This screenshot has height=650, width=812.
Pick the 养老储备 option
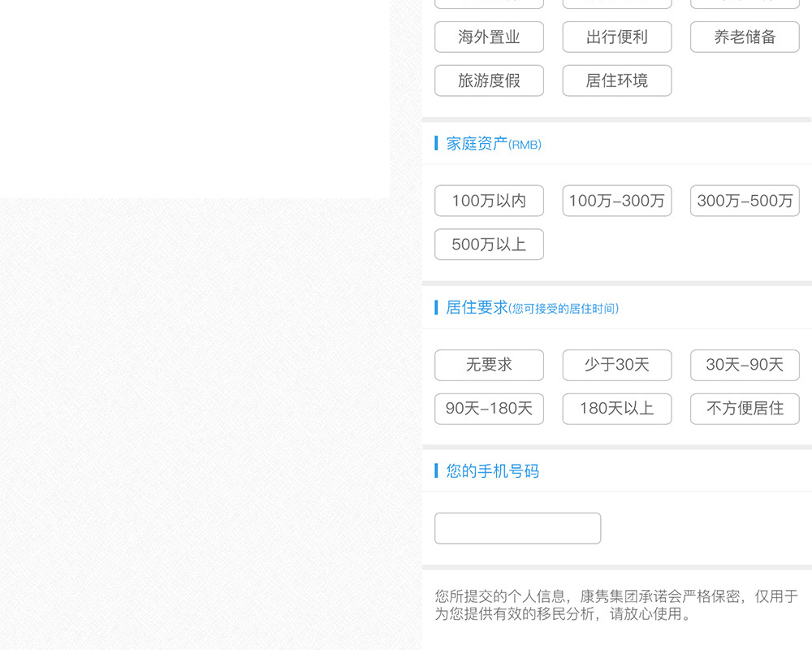pos(745,37)
